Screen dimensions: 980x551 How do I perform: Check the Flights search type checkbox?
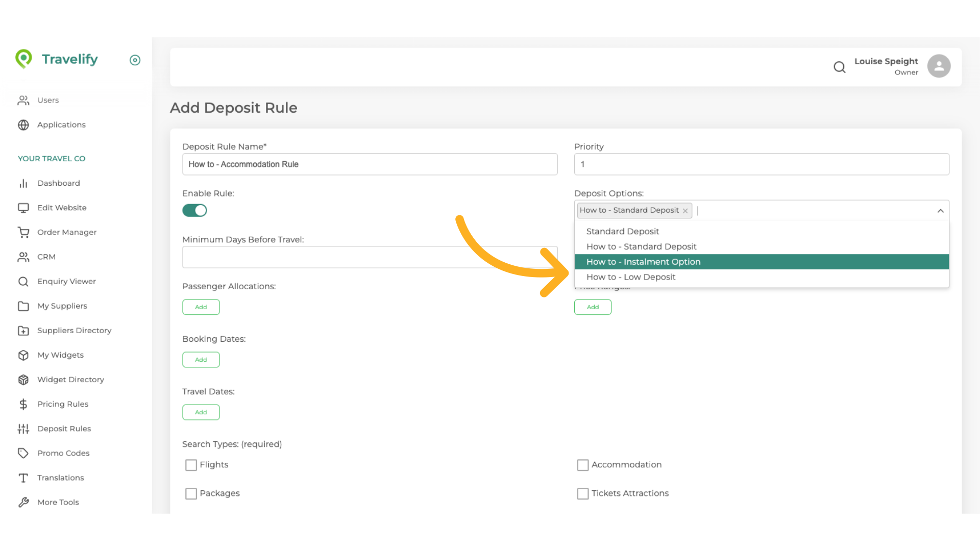coord(191,465)
